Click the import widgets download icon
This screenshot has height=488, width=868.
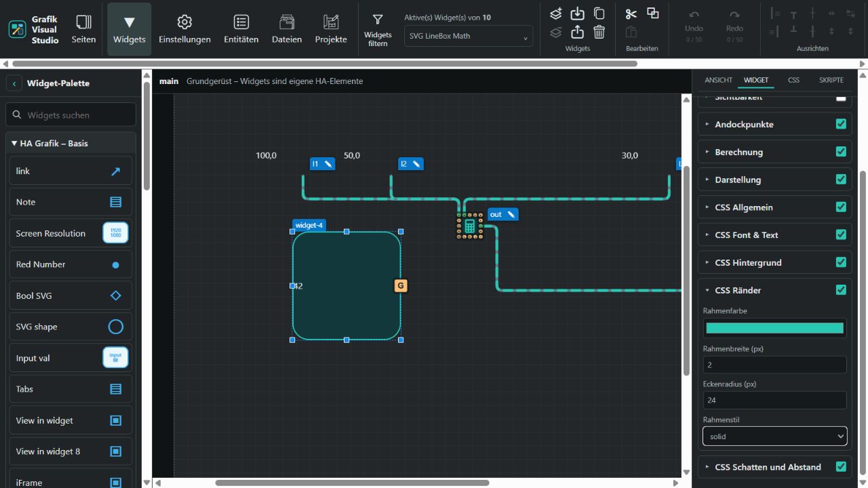point(577,14)
